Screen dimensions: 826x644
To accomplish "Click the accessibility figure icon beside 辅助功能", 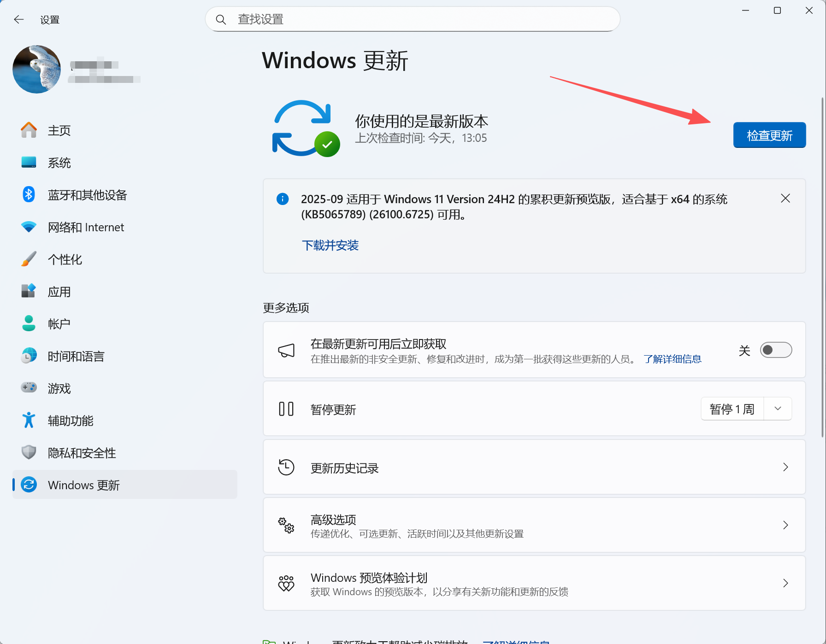I will pos(29,421).
